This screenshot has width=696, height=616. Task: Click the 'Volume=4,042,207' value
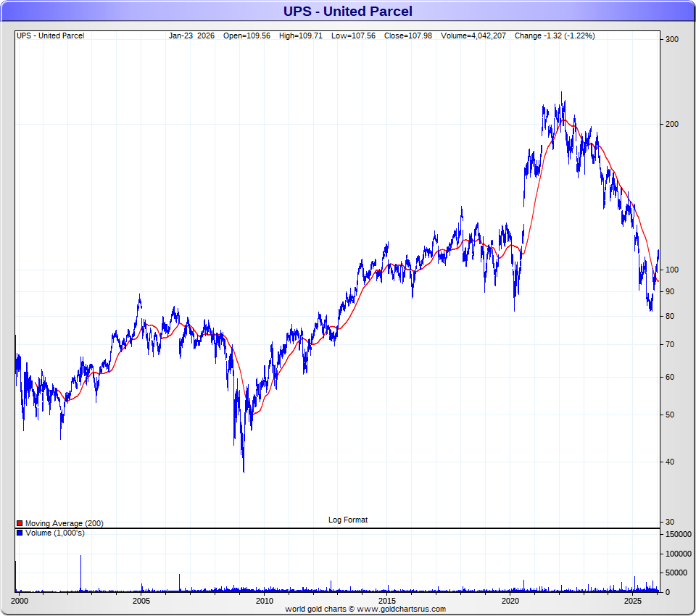[473, 36]
